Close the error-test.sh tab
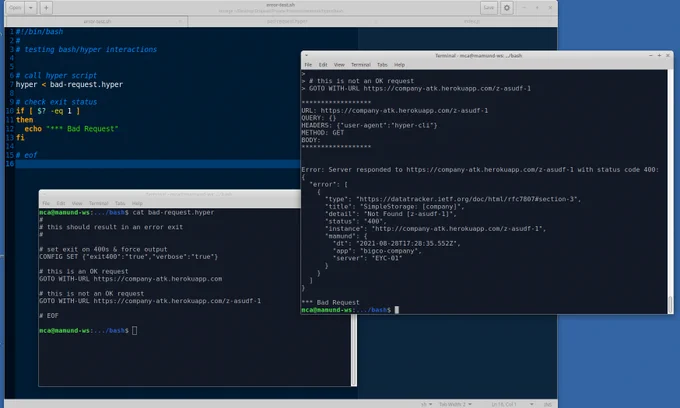This screenshot has width=680, height=408. coord(180,21)
